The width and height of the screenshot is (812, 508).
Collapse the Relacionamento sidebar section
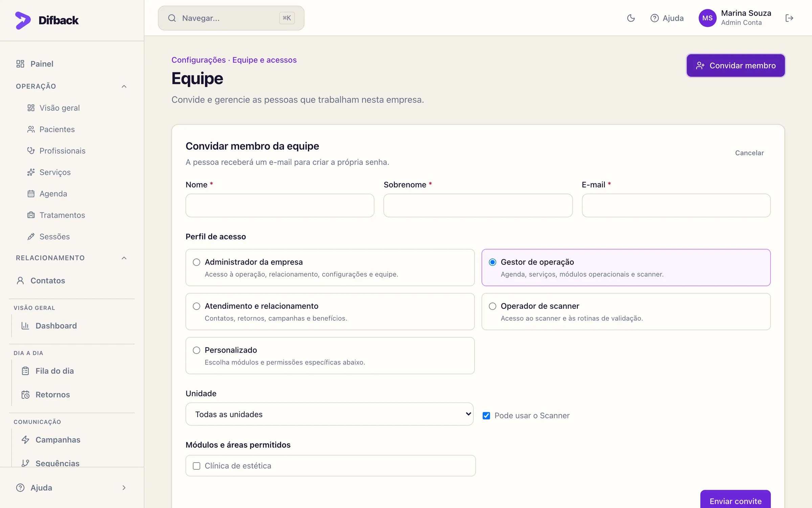(124, 258)
